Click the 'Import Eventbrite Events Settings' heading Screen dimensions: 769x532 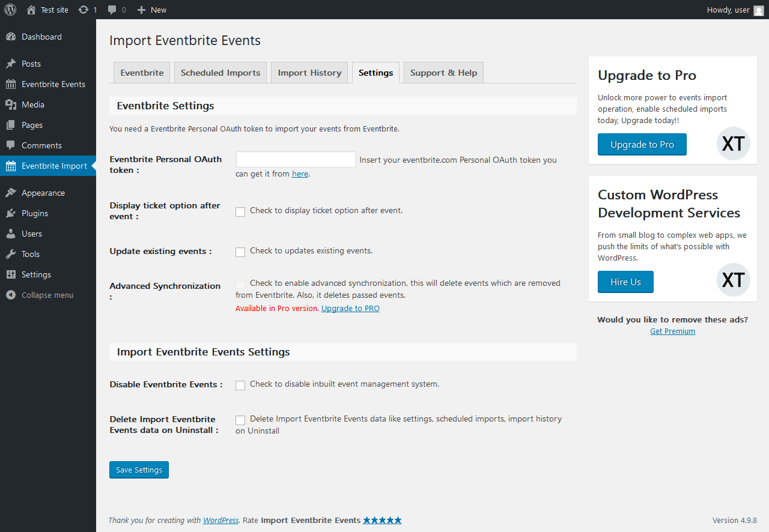click(x=203, y=352)
